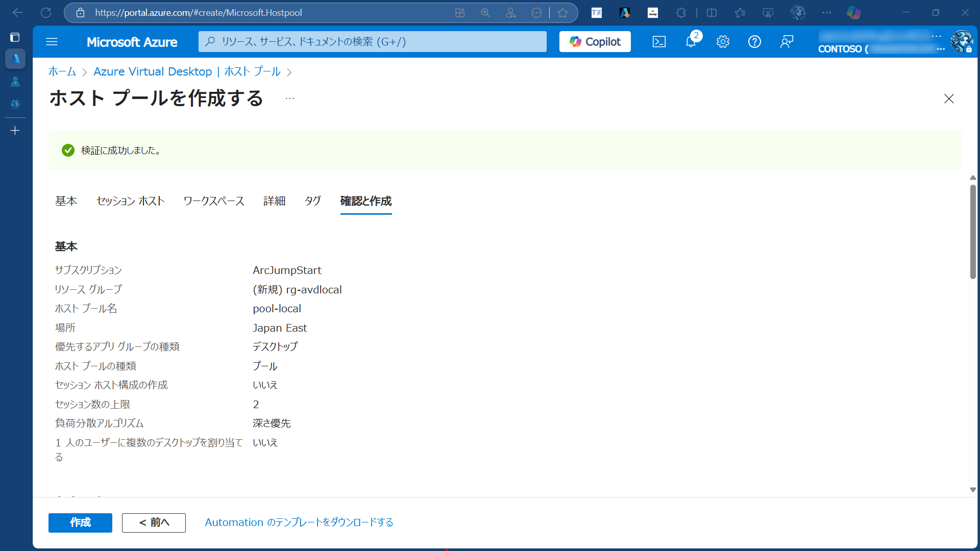Add page to favorites star icon
Viewport: 980px width, 551px height.
562,13
